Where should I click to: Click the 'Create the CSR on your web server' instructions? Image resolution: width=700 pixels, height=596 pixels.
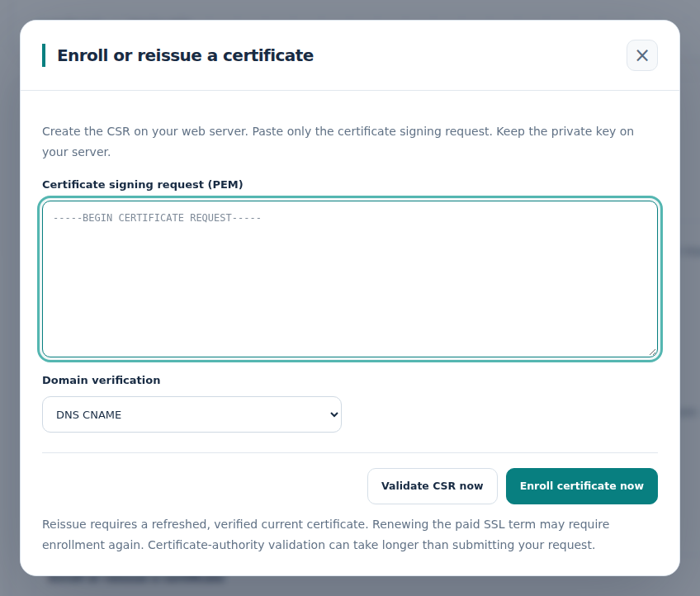pyautogui.click(x=338, y=141)
